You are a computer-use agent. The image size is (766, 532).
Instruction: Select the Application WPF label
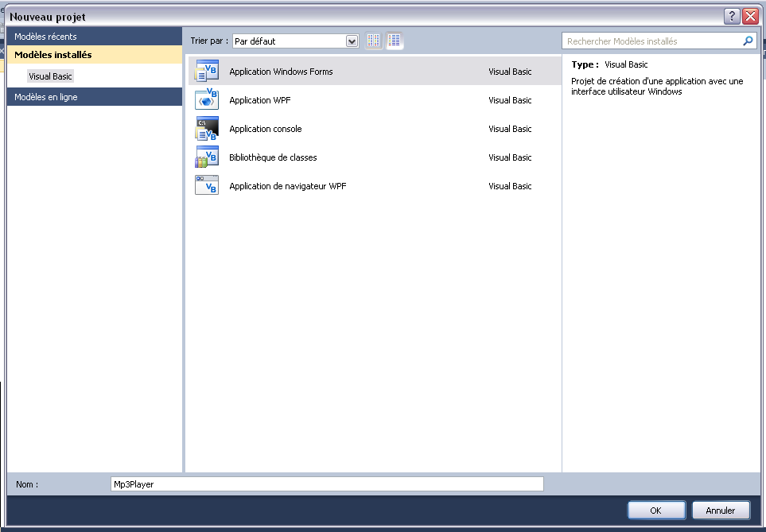click(260, 100)
